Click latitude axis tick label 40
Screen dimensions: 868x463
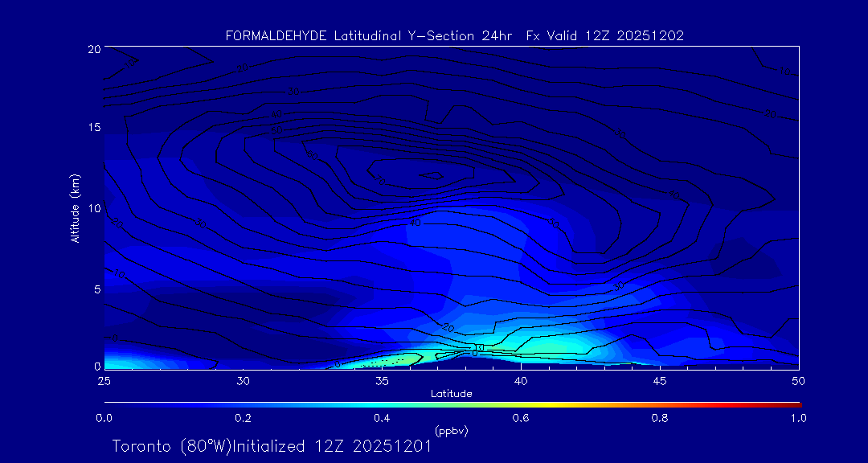(x=521, y=381)
